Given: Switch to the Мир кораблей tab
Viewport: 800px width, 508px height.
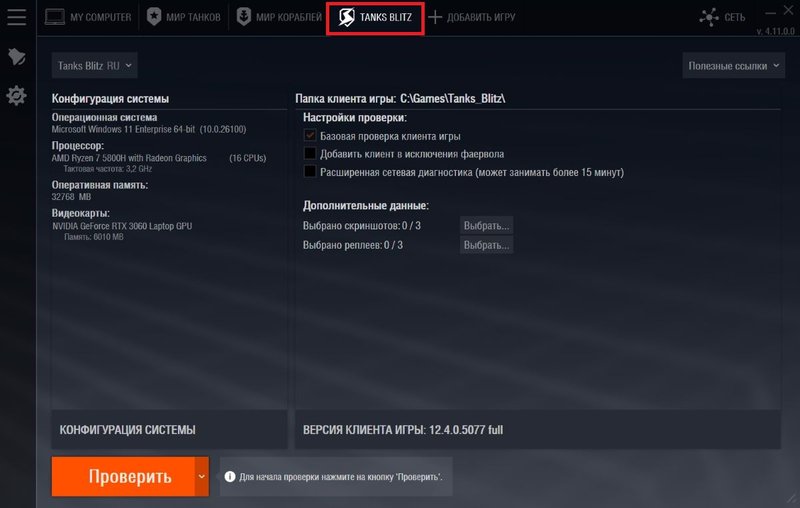Looking at the screenshot, I should click(278, 17).
